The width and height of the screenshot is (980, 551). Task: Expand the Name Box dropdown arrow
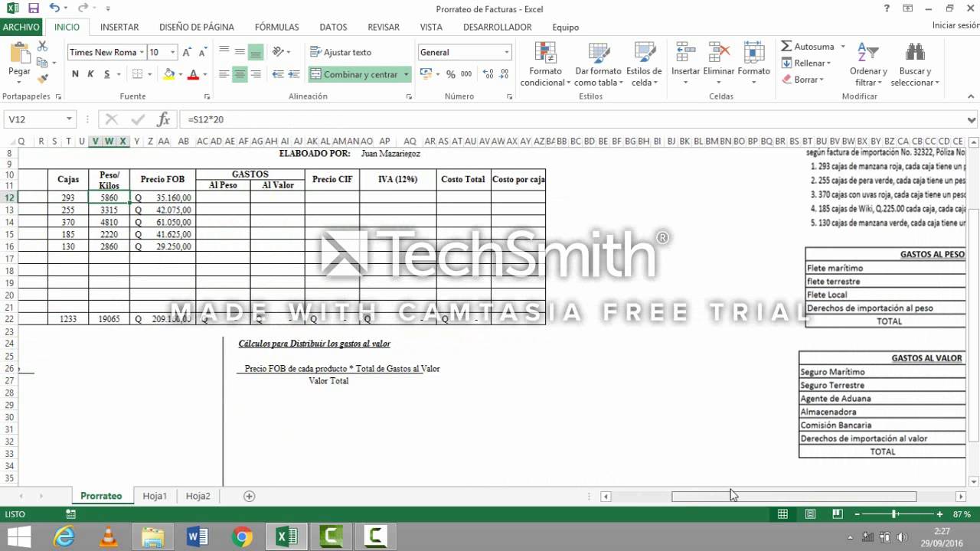point(69,119)
